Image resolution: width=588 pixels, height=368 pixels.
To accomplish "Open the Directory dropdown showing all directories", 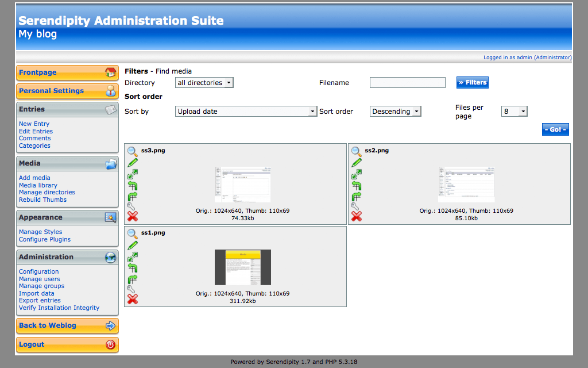I will click(x=204, y=83).
